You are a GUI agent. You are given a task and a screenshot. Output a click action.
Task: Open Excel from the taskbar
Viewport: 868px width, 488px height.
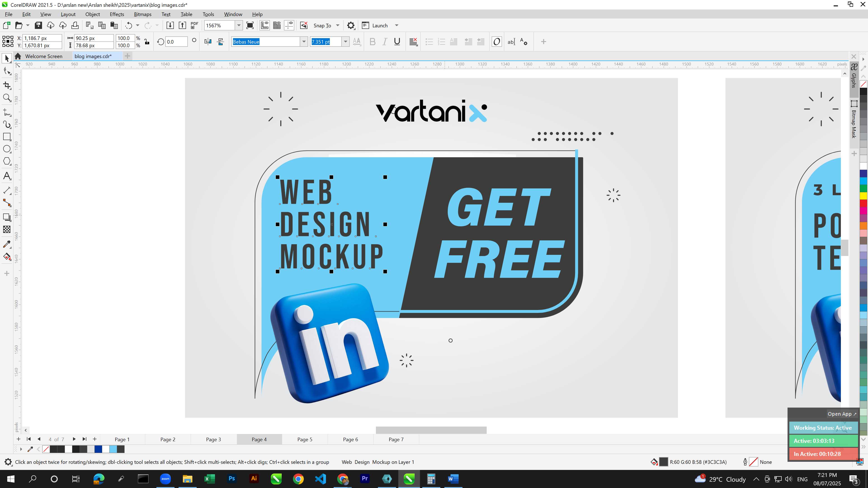coord(210,479)
